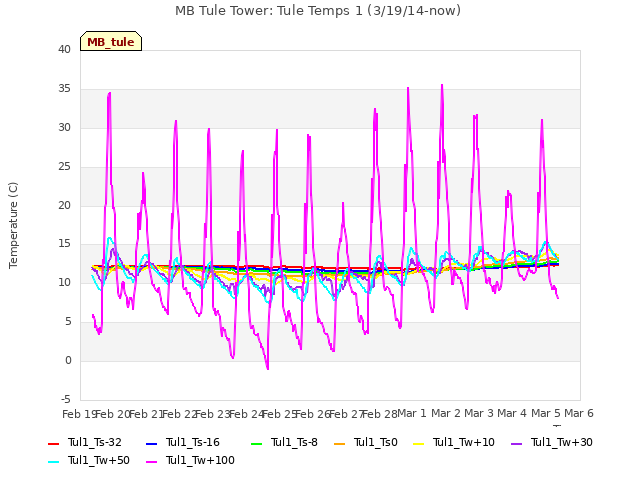This screenshot has width=640, height=480.
Task: Select the Tul1_Ts-32 legend label
Action: pos(95,442)
